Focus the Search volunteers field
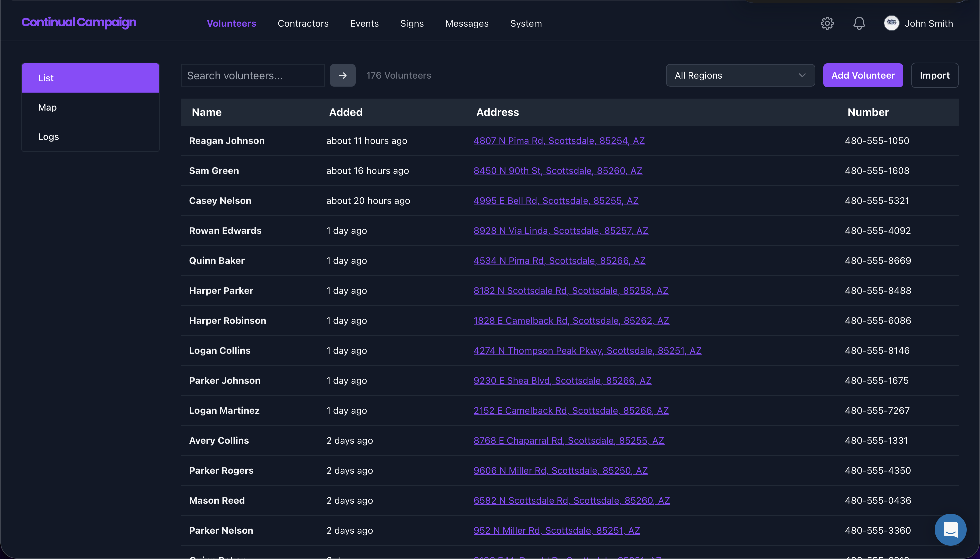Image resolution: width=980 pixels, height=559 pixels. tap(252, 75)
